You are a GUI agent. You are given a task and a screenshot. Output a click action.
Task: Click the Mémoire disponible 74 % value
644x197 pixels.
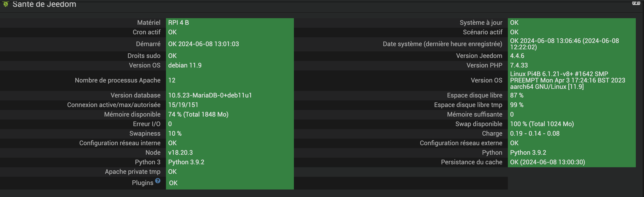tap(198, 114)
